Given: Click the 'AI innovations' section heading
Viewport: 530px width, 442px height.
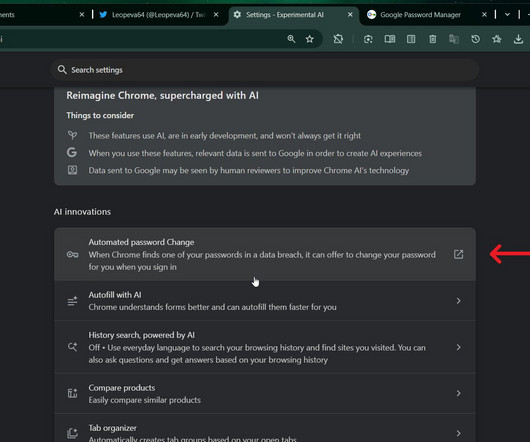Looking at the screenshot, I should (82, 212).
